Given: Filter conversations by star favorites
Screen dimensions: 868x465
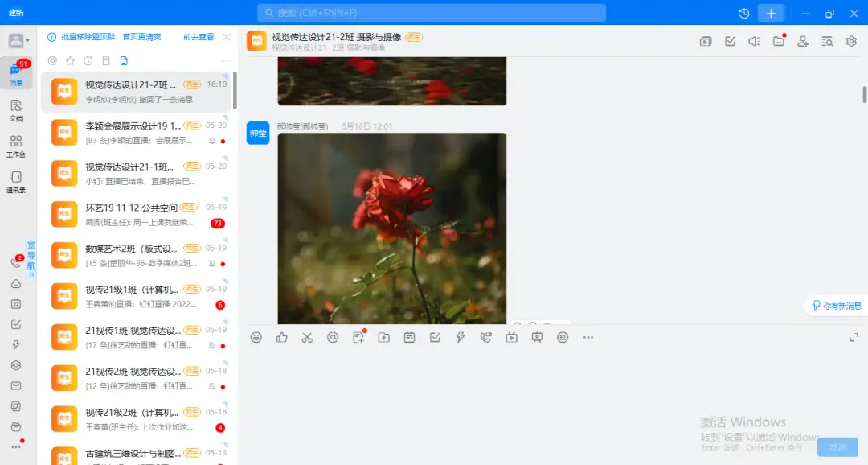Looking at the screenshot, I should [70, 61].
